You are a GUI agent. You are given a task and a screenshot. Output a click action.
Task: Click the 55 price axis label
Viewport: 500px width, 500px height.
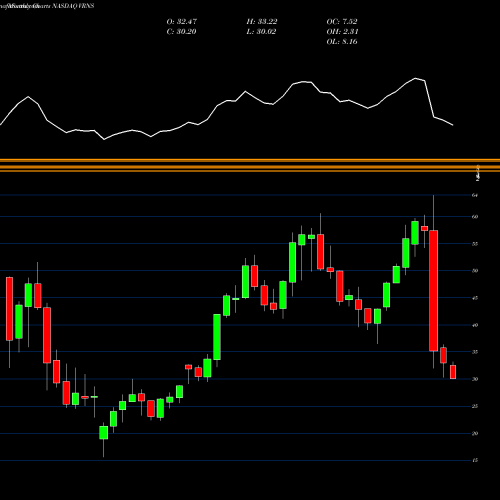pos(475,244)
